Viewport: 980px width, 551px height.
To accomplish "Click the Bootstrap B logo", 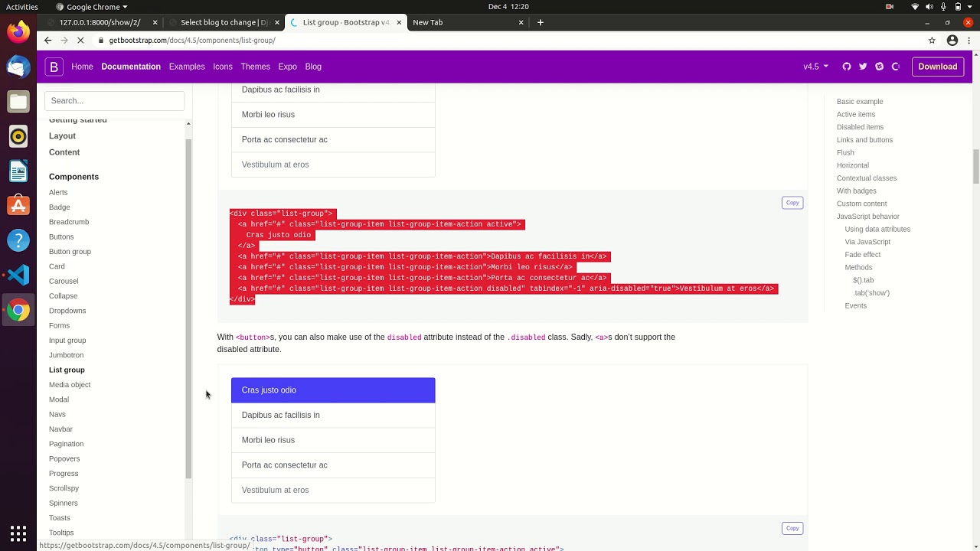I will [x=54, y=67].
